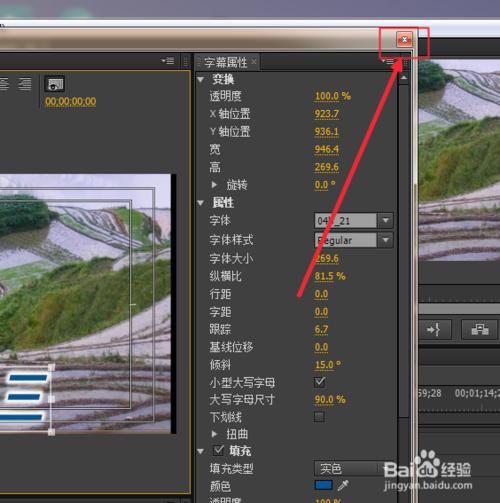The width and height of the screenshot is (500, 503).
Task: Expand the 旋转 rotation section
Action: pyautogui.click(x=215, y=184)
